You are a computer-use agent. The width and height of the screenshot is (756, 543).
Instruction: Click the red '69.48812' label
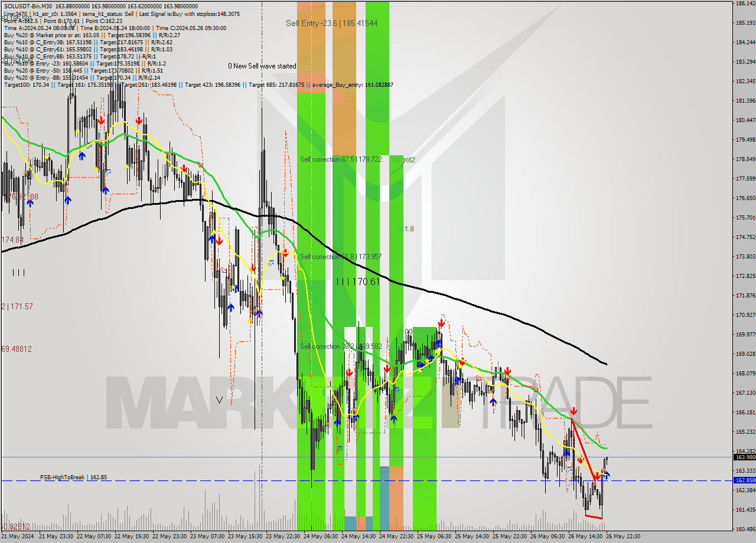[16, 349]
